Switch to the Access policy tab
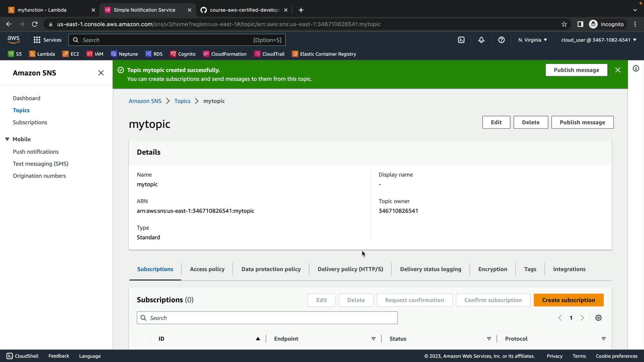This screenshot has height=362, width=644. [207, 269]
